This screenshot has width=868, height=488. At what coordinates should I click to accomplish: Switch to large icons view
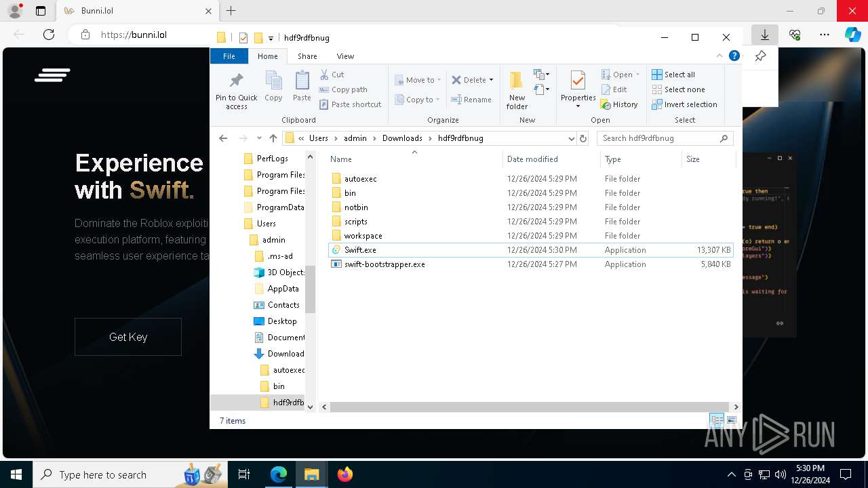point(732,421)
